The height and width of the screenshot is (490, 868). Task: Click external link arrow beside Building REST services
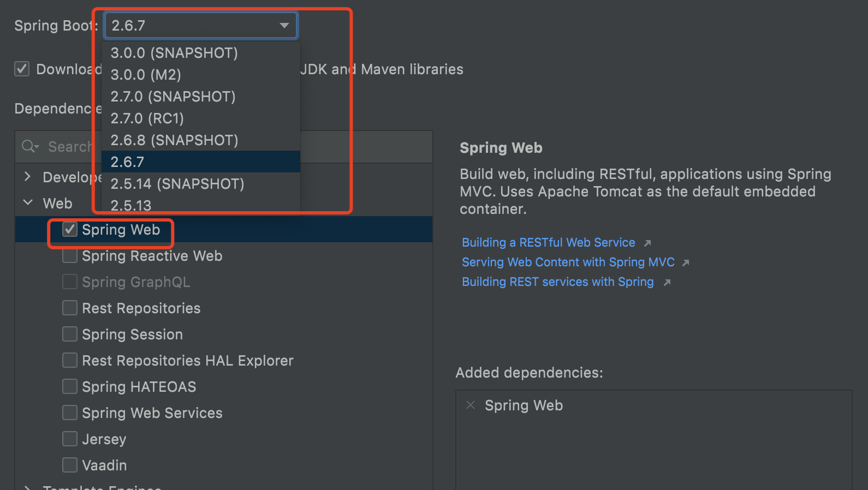(x=667, y=282)
